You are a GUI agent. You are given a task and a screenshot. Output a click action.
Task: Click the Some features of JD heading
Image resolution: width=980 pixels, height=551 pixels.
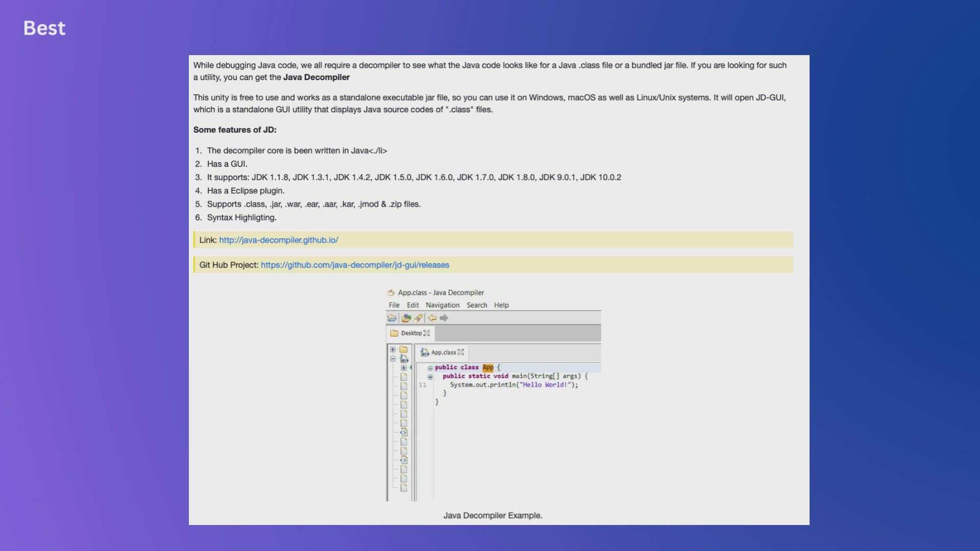pyautogui.click(x=235, y=130)
